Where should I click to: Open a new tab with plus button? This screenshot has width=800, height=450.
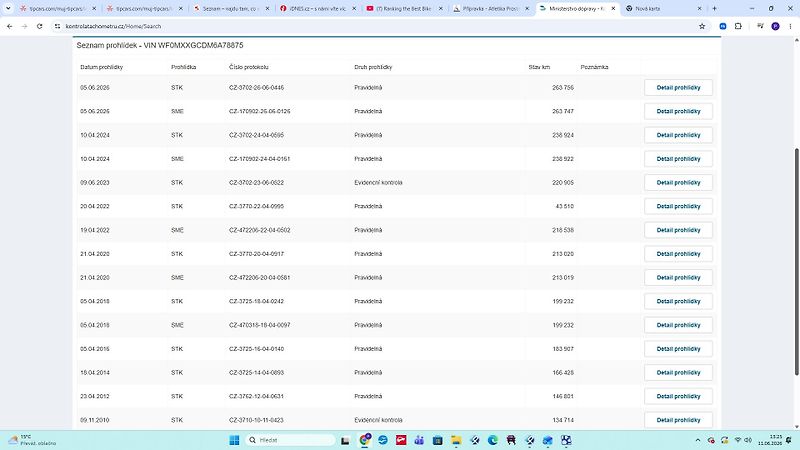(714, 8)
